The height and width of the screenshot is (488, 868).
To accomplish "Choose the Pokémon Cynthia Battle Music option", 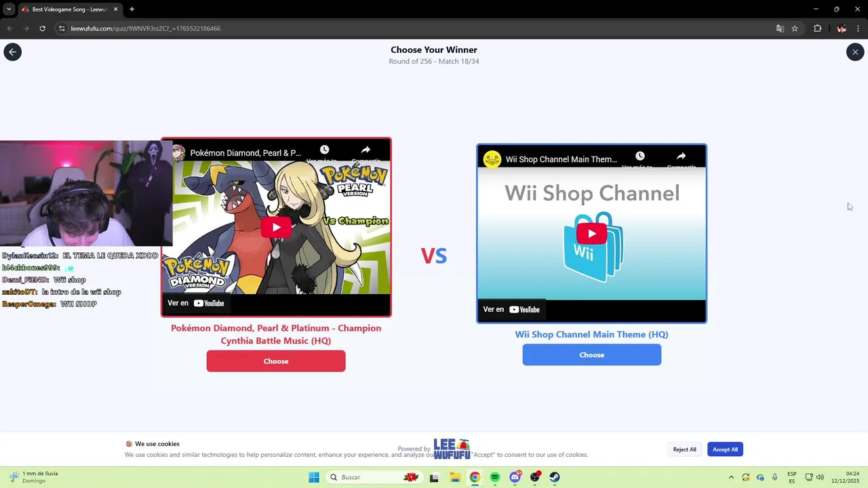I will click(x=276, y=361).
